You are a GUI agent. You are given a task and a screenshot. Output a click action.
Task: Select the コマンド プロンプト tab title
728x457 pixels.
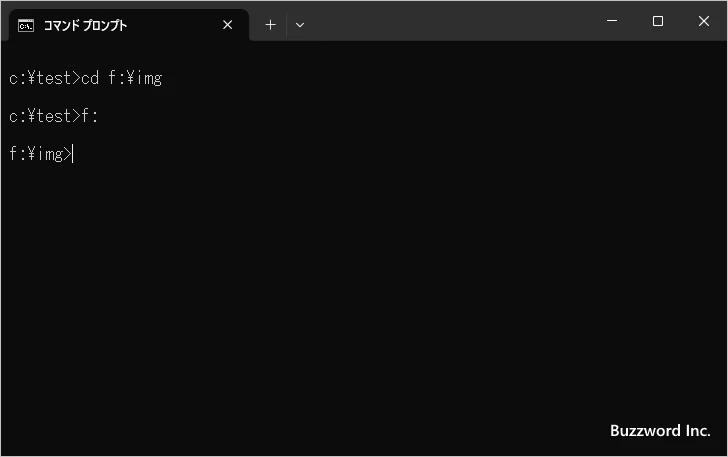(x=84, y=25)
